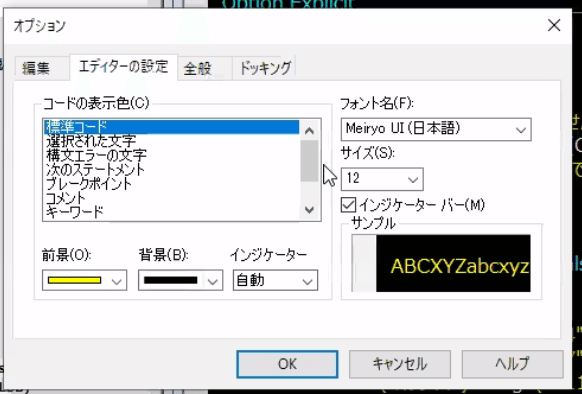Click the キャンセル button
The width and height of the screenshot is (582, 394).
click(x=400, y=364)
